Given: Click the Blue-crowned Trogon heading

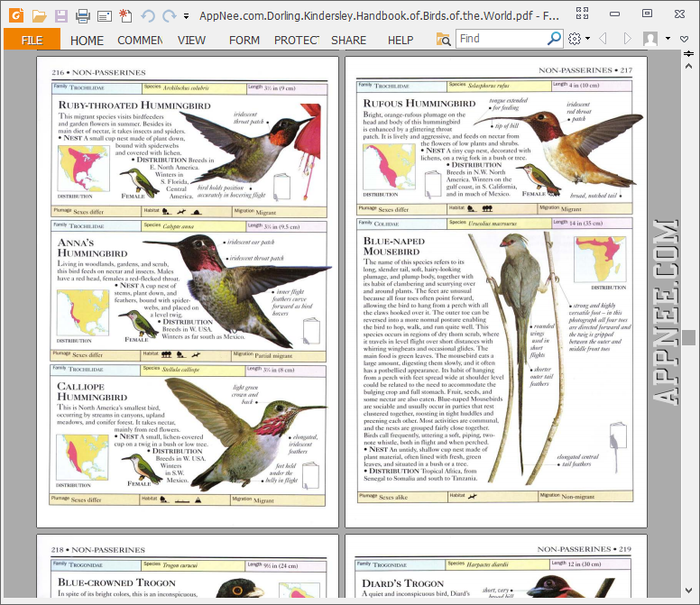Looking at the screenshot, I should (x=116, y=582).
